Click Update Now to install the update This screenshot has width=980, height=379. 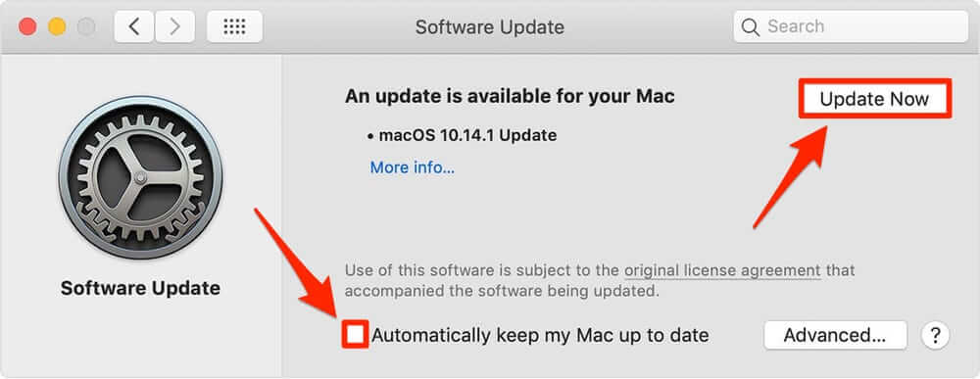pos(874,99)
